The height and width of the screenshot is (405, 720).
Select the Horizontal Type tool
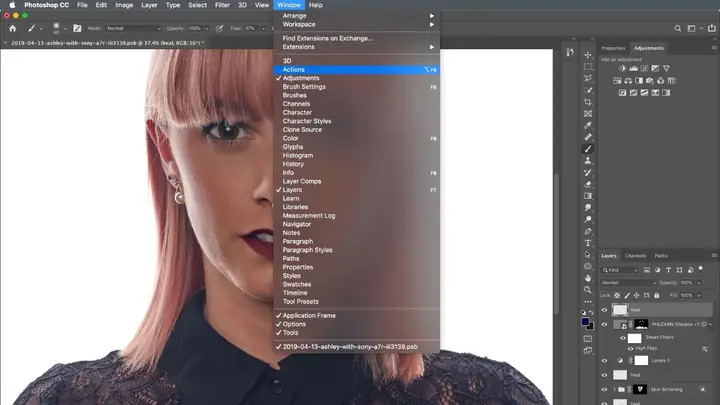point(588,243)
